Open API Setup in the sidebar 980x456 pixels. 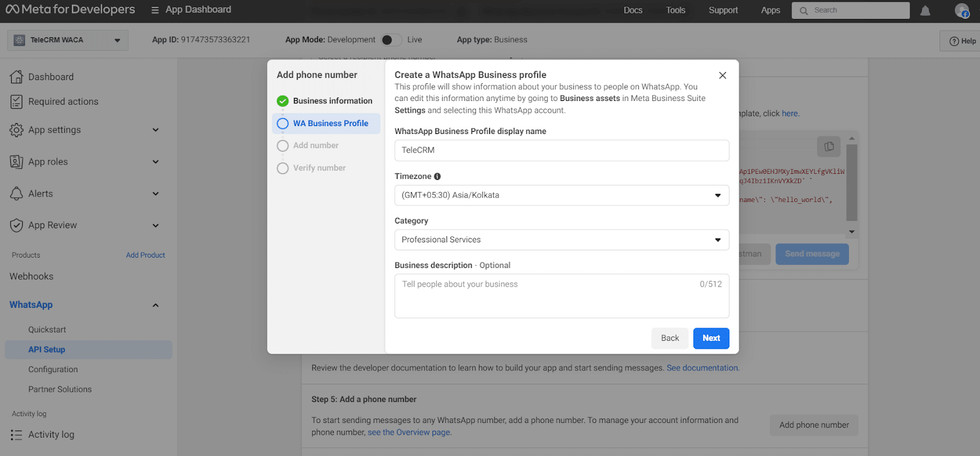[x=89, y=349]
